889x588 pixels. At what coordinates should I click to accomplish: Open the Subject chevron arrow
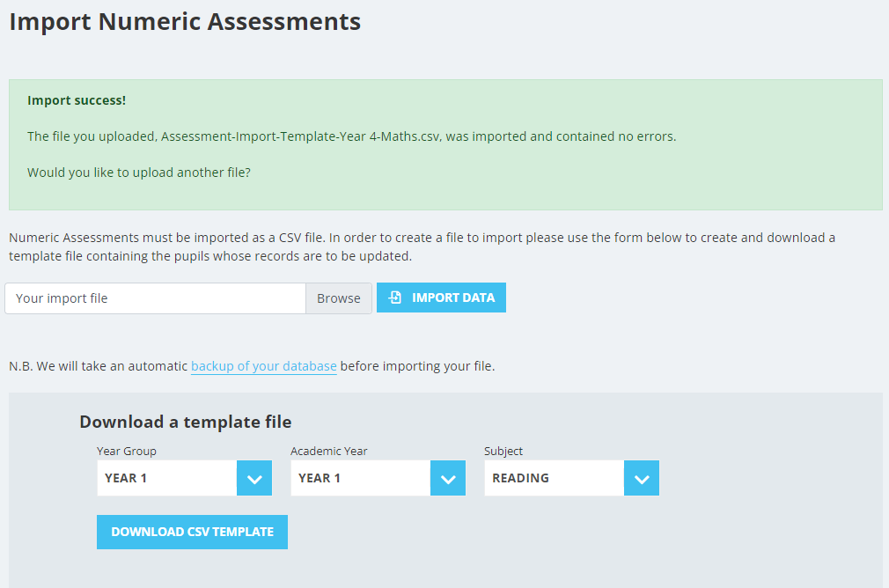click(x=642, y=479)
